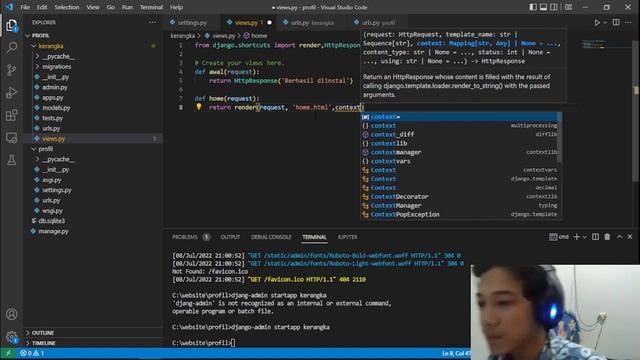640x360 pixels.
Task: Open errors and warnings status indicator
Action: 32,353
